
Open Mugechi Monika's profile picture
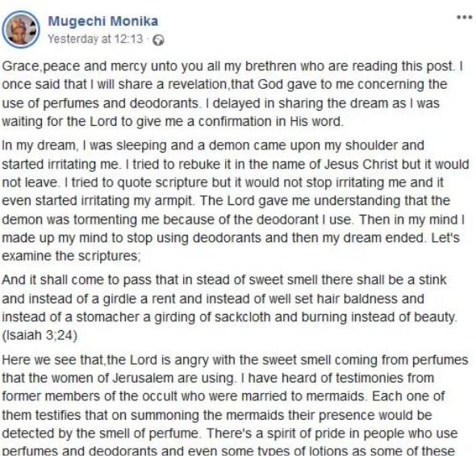click(x=21, y=29)
